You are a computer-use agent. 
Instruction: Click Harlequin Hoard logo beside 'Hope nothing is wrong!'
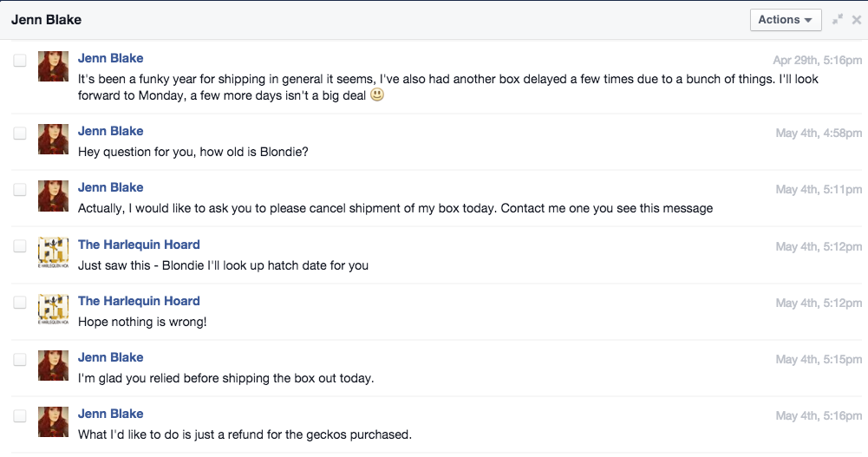pos(53,309)
